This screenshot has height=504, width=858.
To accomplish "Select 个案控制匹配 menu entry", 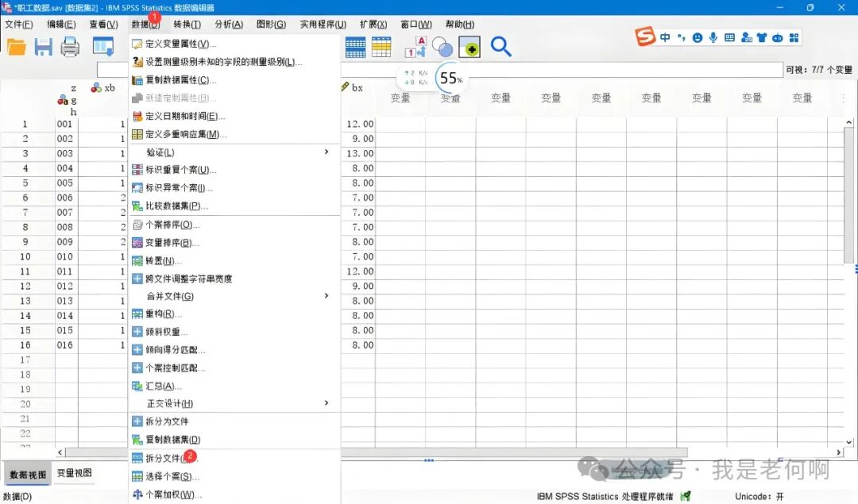I will point(234,368).
